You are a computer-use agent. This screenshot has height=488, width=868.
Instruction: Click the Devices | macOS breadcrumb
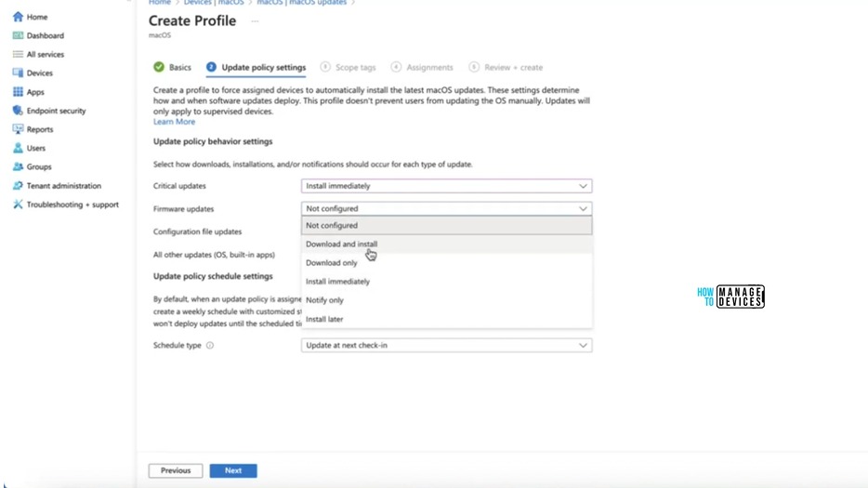pyautogui.click(x=214, y=3)
